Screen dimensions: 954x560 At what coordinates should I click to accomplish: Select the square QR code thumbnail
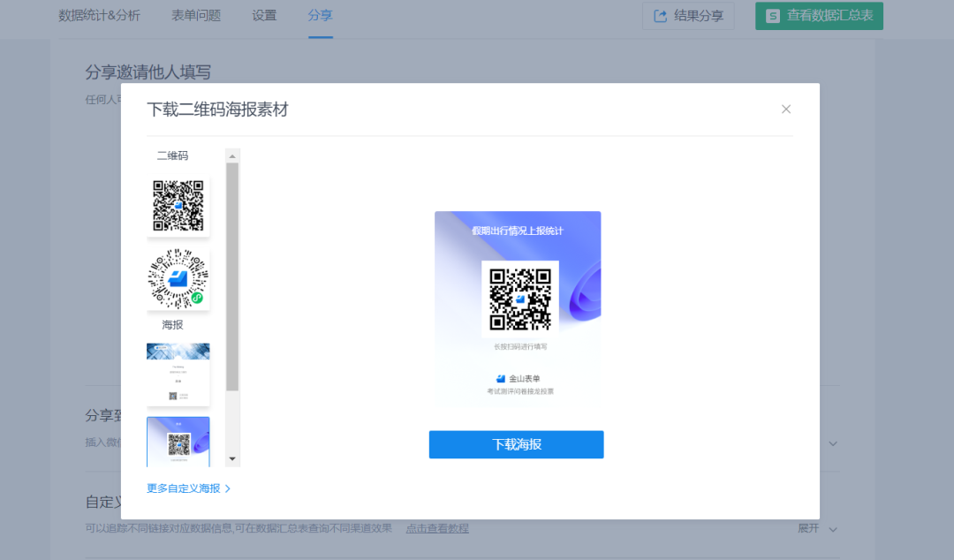178,206
